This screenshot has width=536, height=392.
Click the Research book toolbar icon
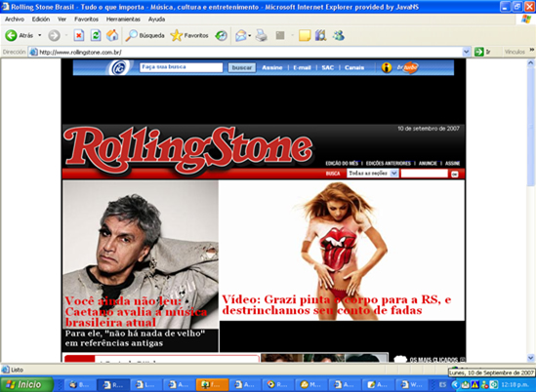320,35
